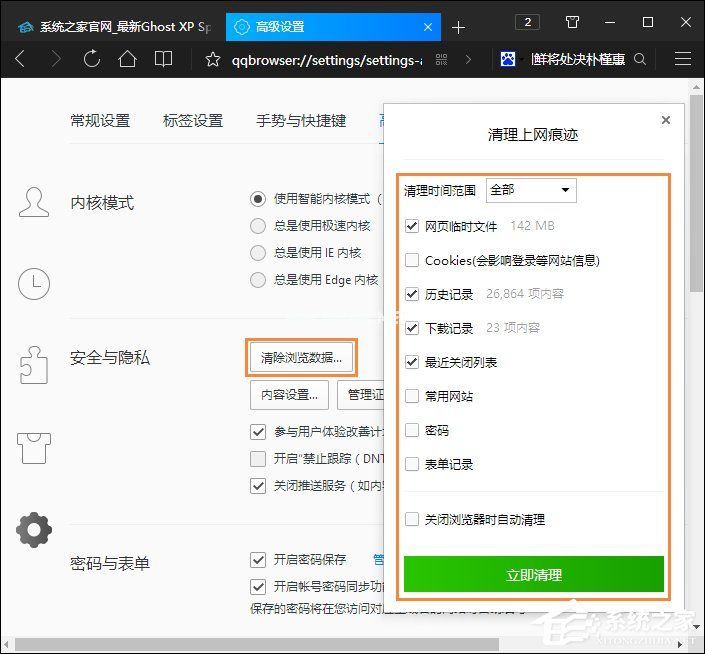705x654 pixels.
Task: Uncheck the 下载记录 checkbox
Action: [412, 328]
